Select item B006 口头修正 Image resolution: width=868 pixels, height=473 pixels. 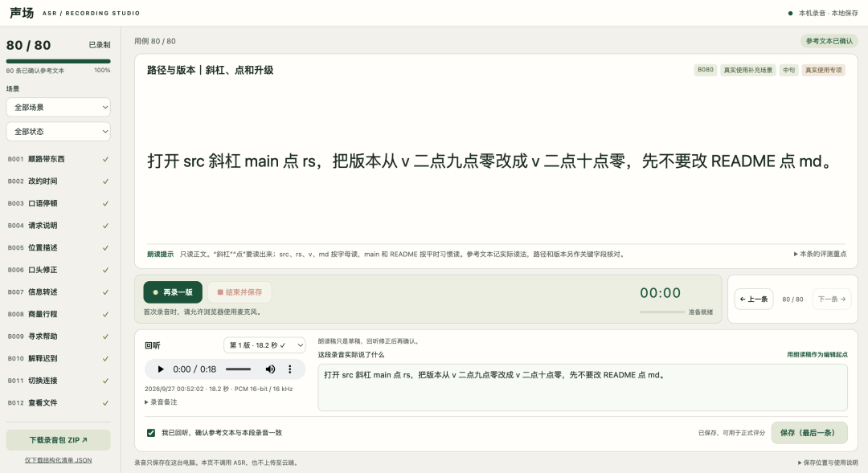(58, 269)
